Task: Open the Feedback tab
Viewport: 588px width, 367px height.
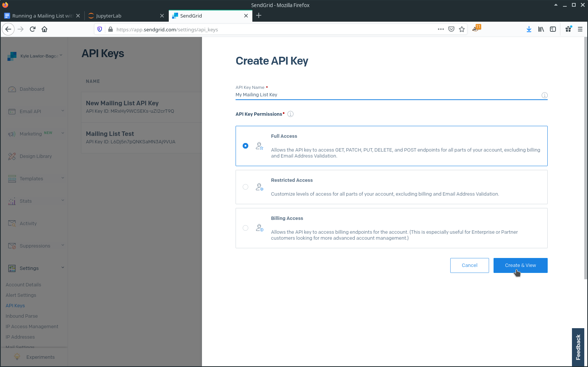Action: tap(578, 347)
